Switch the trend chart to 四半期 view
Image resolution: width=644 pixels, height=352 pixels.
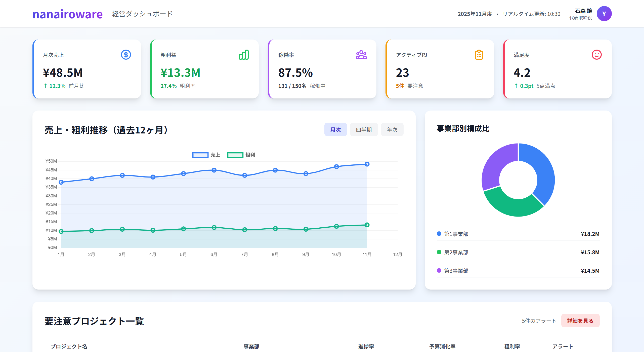click(364, 129)
